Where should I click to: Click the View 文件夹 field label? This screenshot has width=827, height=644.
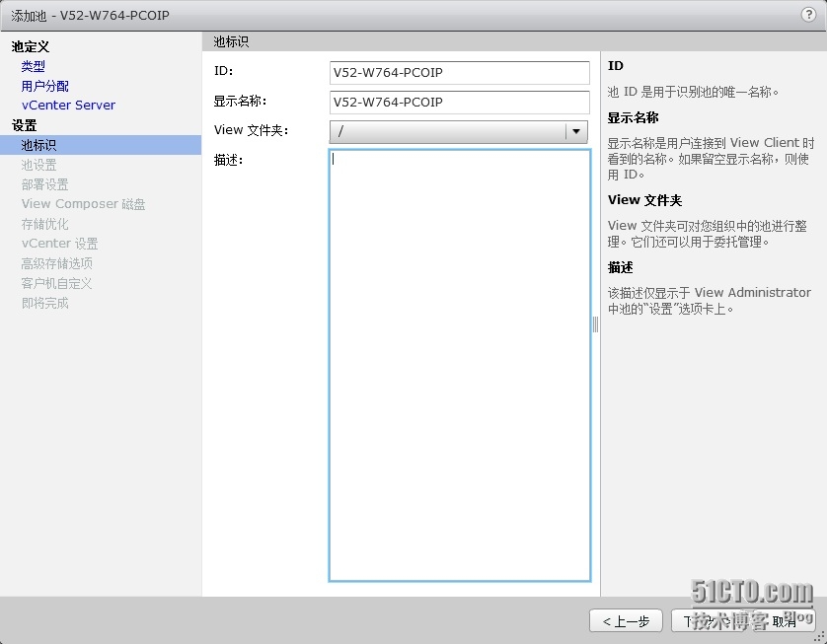251,130
